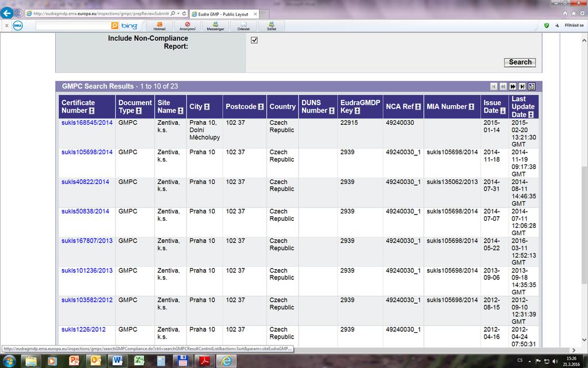
Task: Close the Bing toolbar with the X
Action: coord(7,25)
